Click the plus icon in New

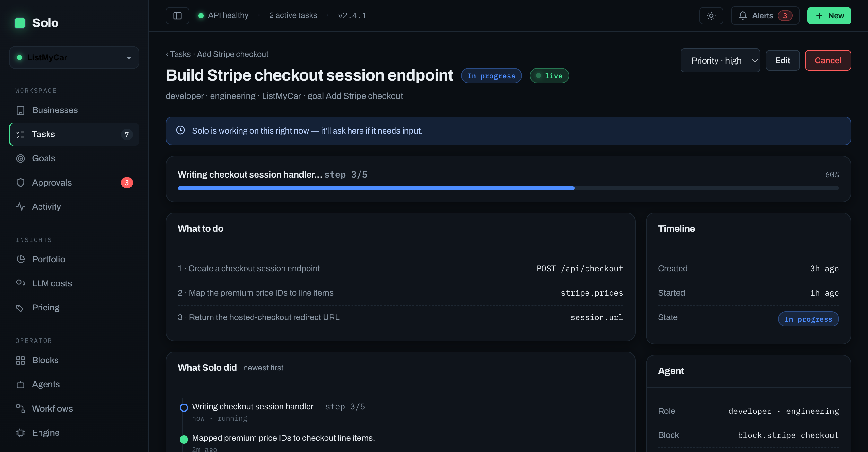point(819,15)
